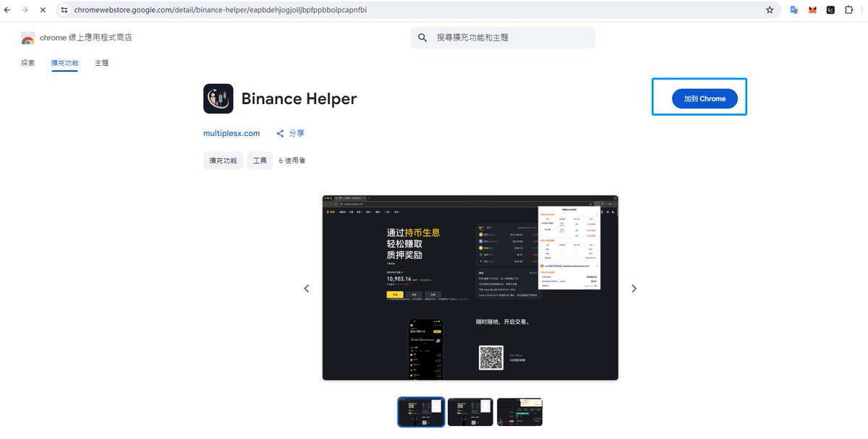Click the browser forward arrow
868x439 pixels.
tap(25, 10)
